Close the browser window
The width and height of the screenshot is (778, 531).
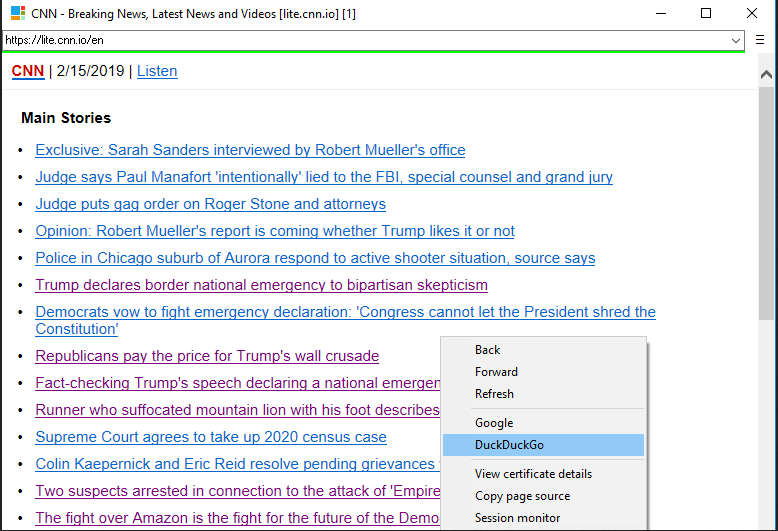tap(752, 13)
